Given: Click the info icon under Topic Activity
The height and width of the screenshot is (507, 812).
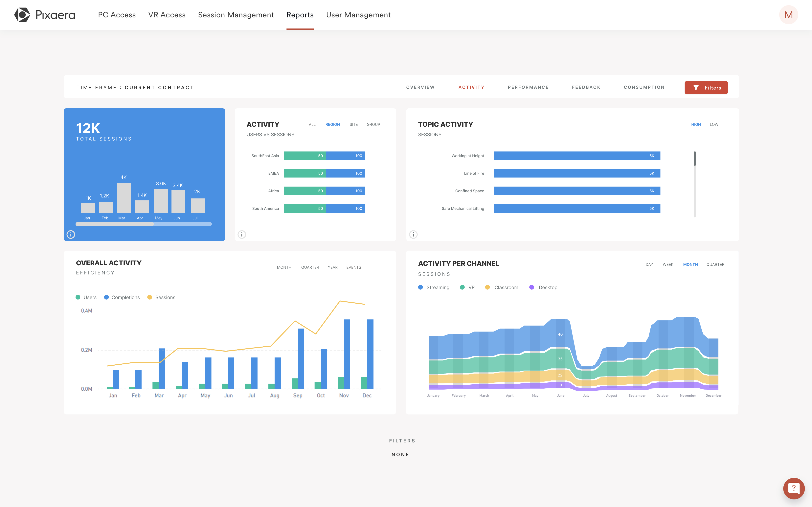Looking at the screenshot, I should pos(413,234).
